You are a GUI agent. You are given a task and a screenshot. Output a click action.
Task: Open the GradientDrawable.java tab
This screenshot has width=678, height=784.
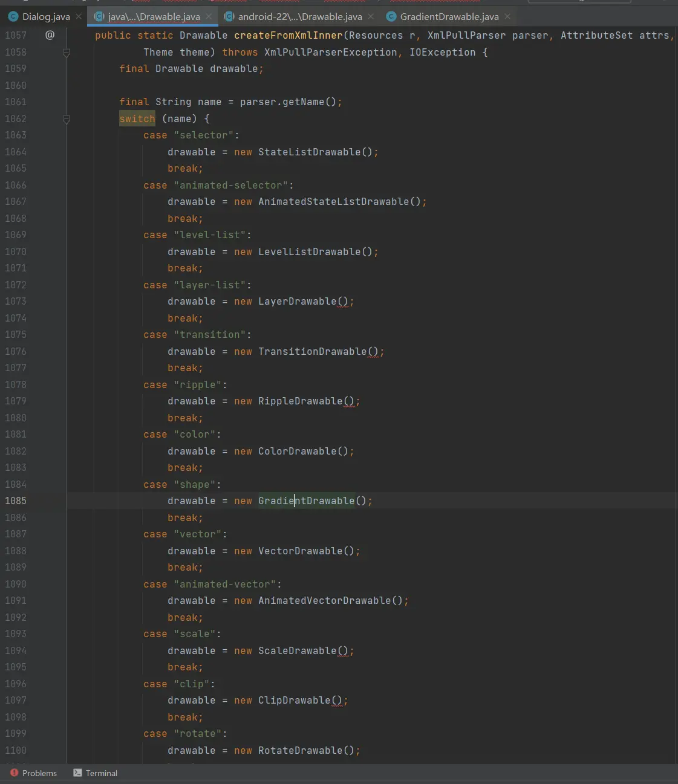pos(449,16)
